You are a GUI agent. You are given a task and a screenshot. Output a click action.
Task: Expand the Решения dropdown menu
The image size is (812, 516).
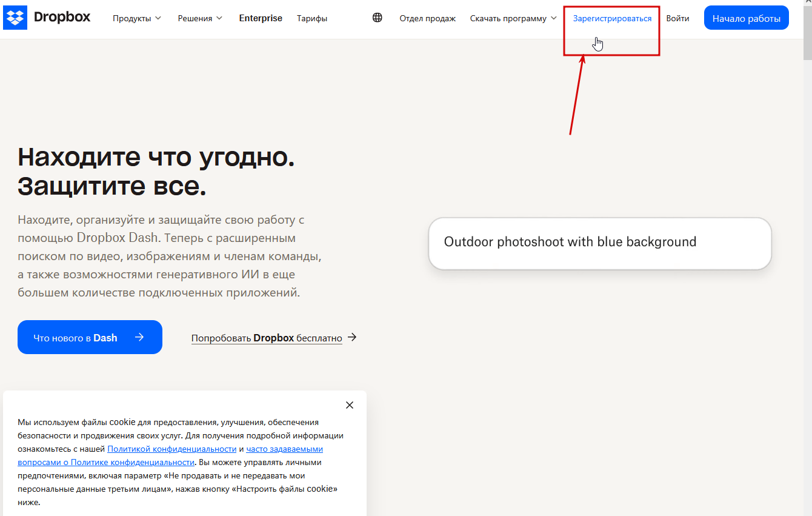click(x=200, y=18)
